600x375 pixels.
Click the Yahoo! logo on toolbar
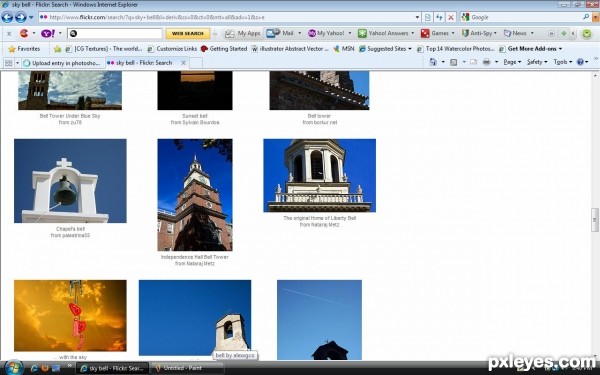tap(48, 34)
